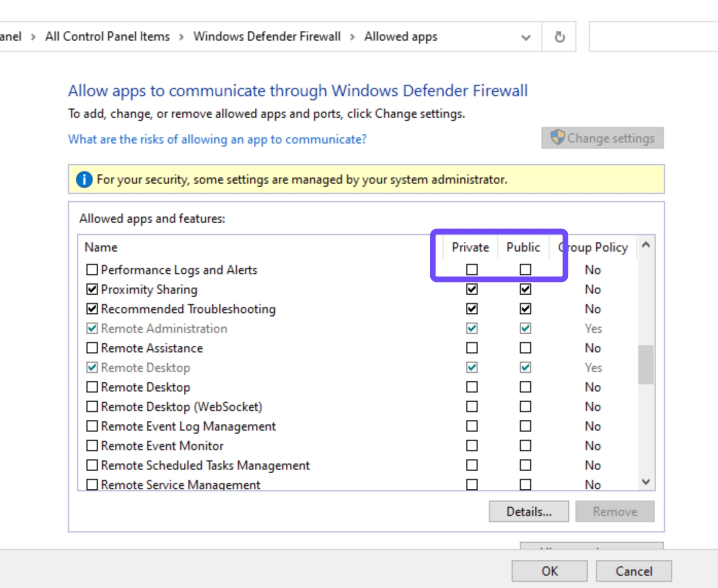Screen dimensions: 718x588
Task: Enable the Remote Event Log Management checkbox
Action: tap(92, 426)
